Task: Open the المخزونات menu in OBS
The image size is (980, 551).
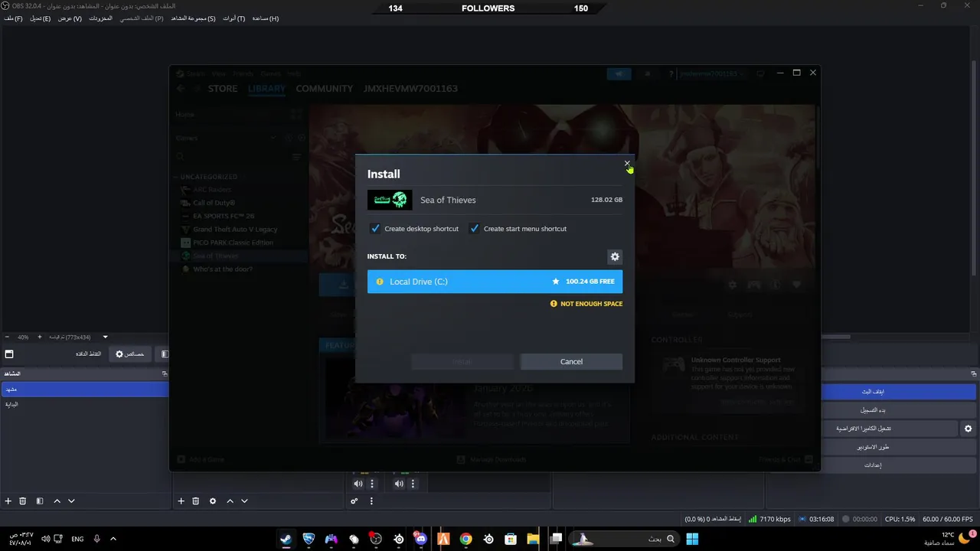Action: 100,18
